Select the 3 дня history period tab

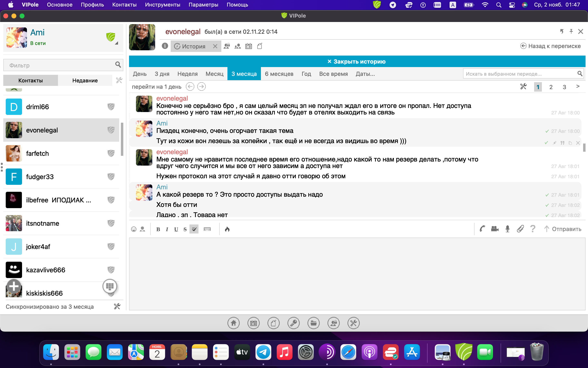[x=162, y=74]
